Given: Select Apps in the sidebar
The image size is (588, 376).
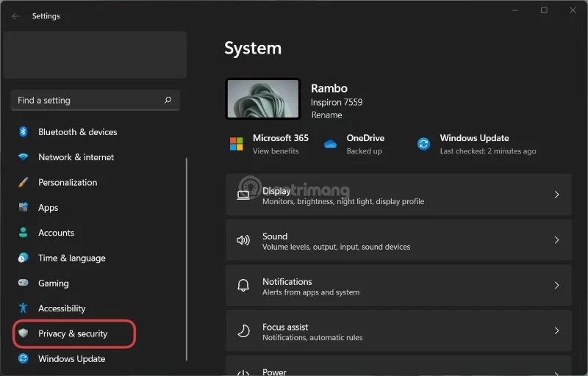Looking at the screenshot, I should click(x=48, y=207).
